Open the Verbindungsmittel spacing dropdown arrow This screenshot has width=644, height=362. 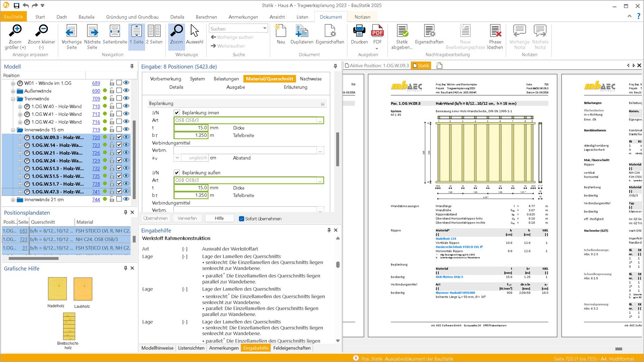click(x=177, y=158)
